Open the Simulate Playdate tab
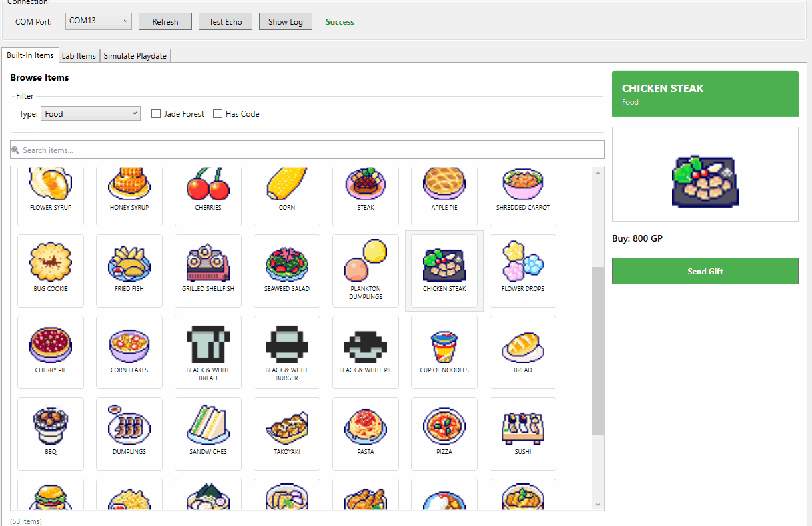The image size is (812, 526). click(x=135, y=56)
